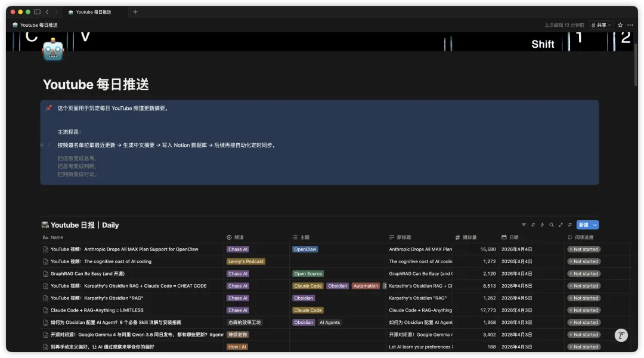Search within the Youtube 日报 database
The height and width of the screenshot is (358, 644).
(x=552, y=225)
